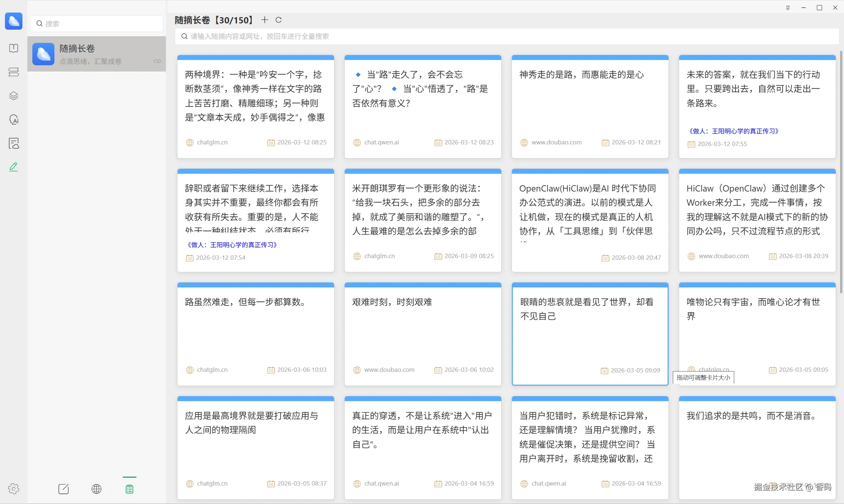Click the vertical scrollbar on right edge
Image resolution: width=844 pixels, height=504 pixels.
841,170
